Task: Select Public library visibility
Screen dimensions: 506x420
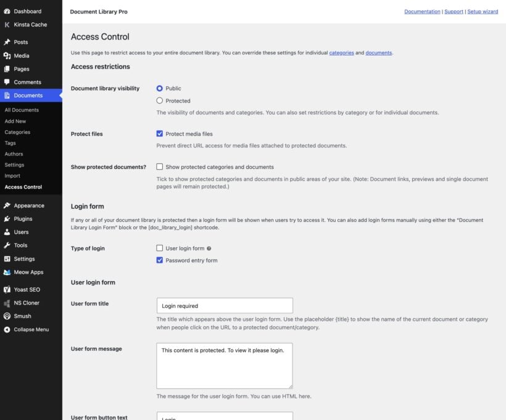Action: pos(159,88)
